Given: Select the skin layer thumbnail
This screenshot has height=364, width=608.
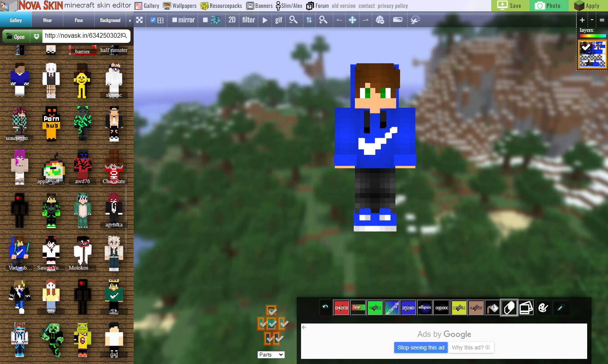Looking at the screenshot, I should 592,54.
